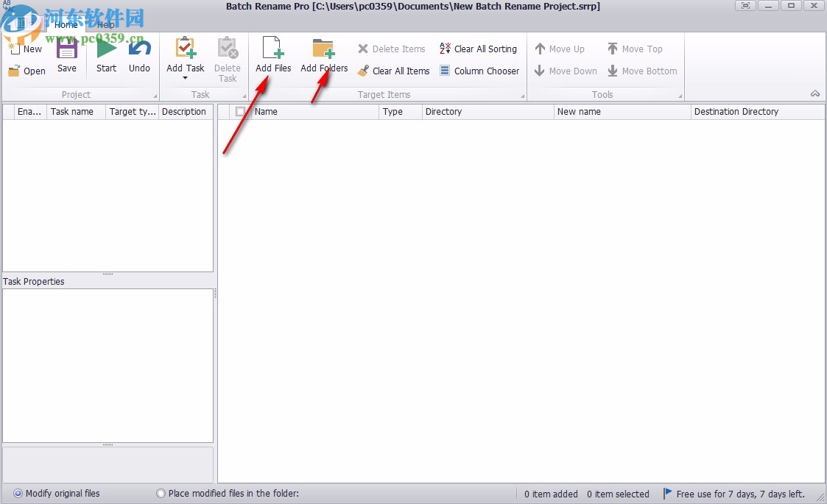Viewport: 827px width, 504px height.
Task: Sort by the Directory column header
Action: [x=488, y=112]
